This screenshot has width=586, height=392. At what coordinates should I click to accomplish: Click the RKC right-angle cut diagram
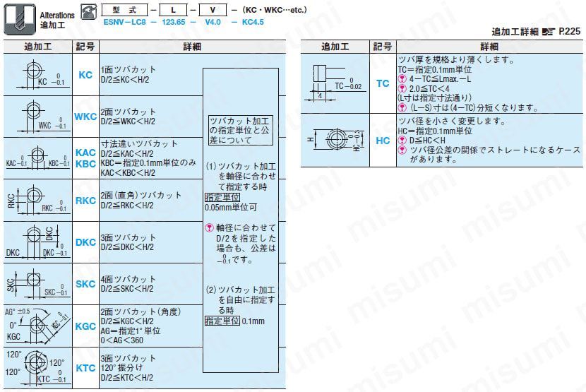(38, 200)
